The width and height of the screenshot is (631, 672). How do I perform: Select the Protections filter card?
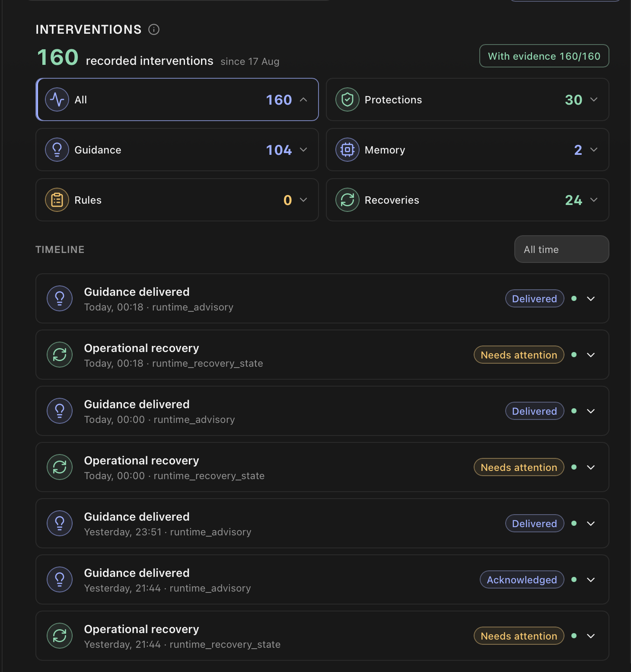tap(467, 99)
